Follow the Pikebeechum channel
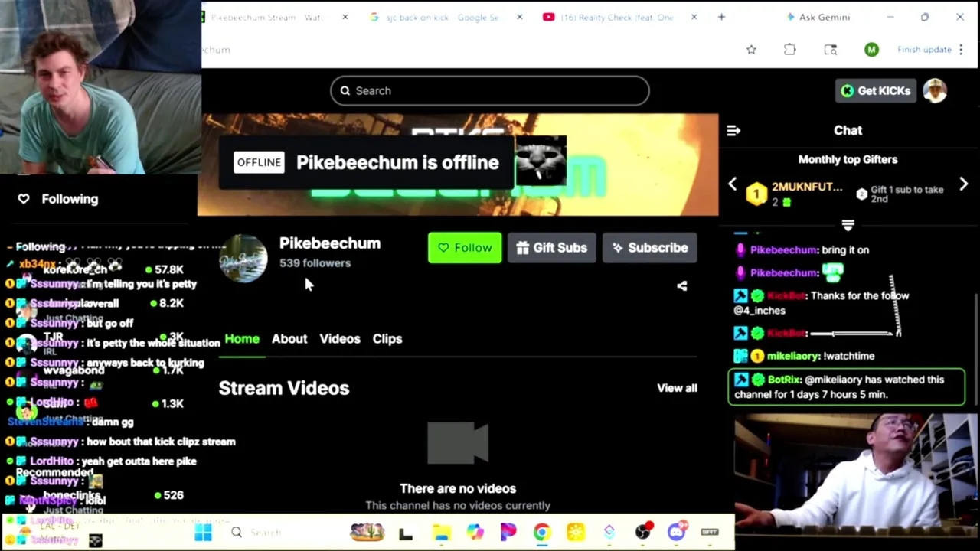The width and height of the screenshot is (980, 551). point(465,248)
